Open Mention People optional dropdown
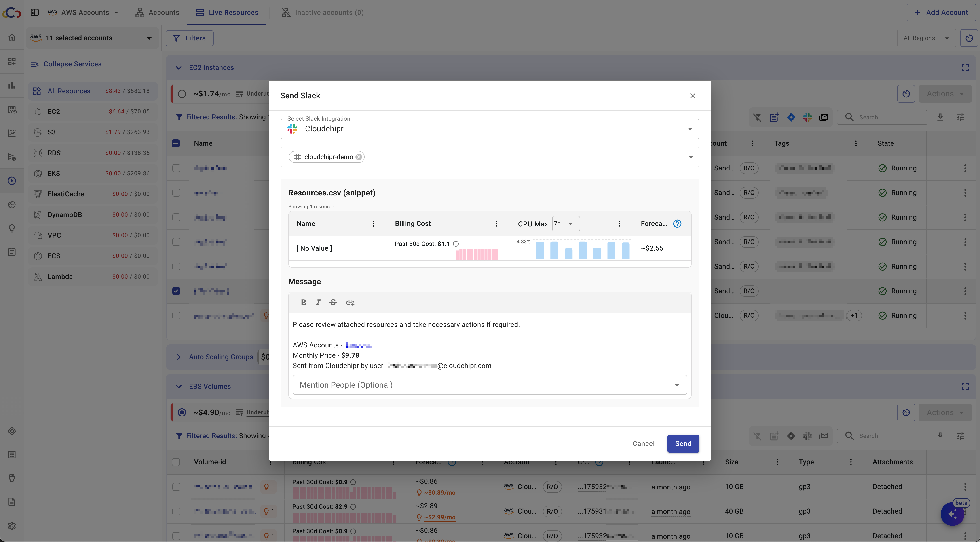 point(489,385)
